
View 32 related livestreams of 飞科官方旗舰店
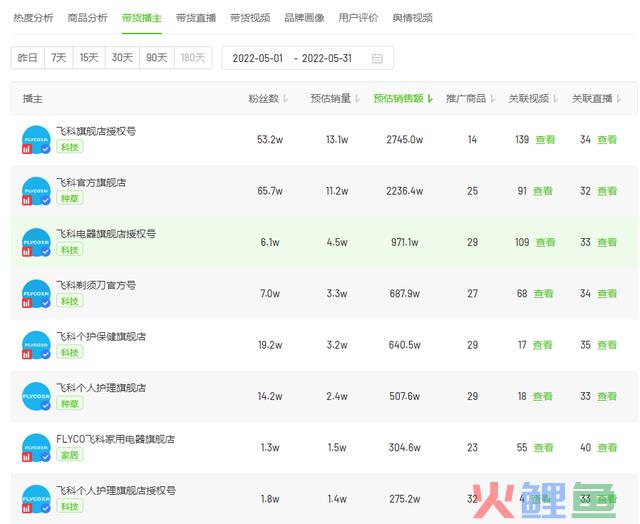coord(607,191)
